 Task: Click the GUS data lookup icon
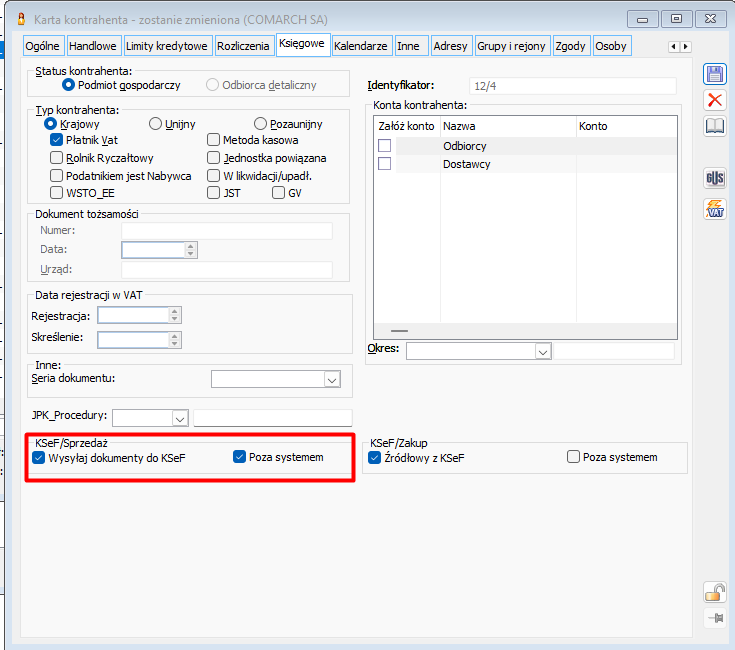point(714,180)
